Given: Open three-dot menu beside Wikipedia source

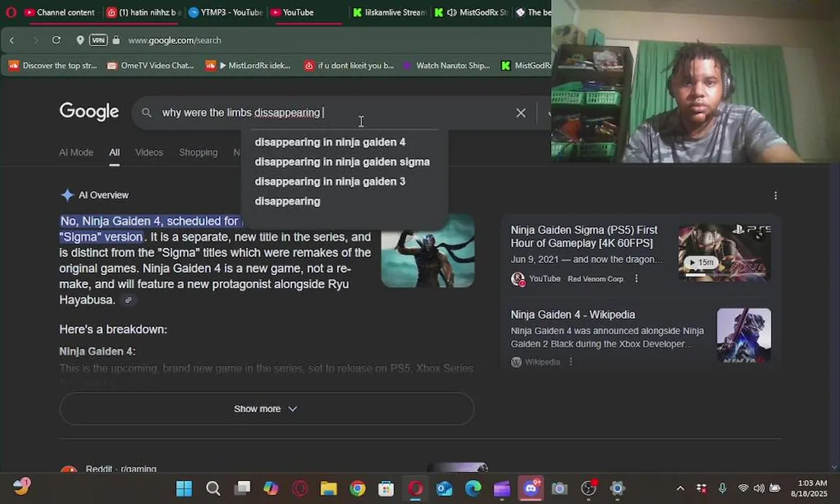Looking at the screenshot, I should point(570,362).
